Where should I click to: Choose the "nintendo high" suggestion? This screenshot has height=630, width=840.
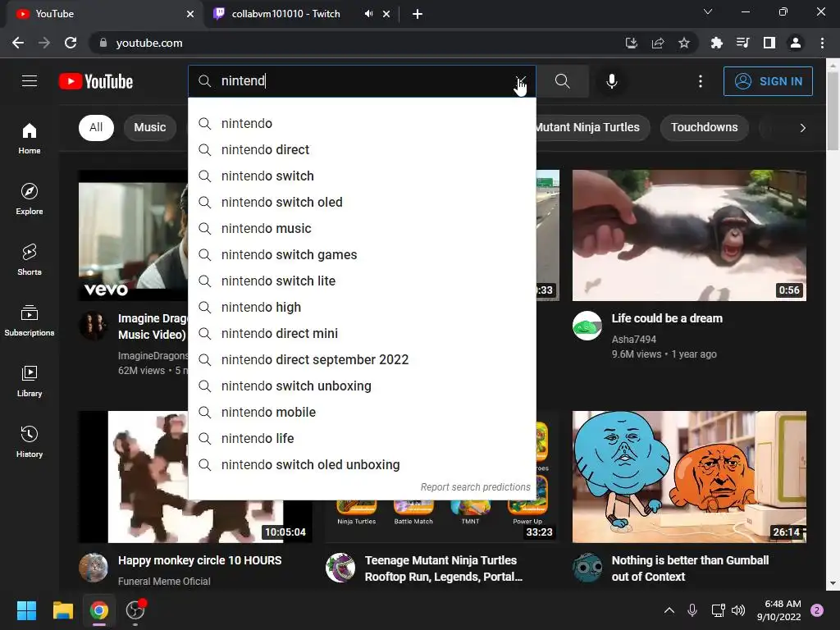pyautogui.click(x=362, y=308)
